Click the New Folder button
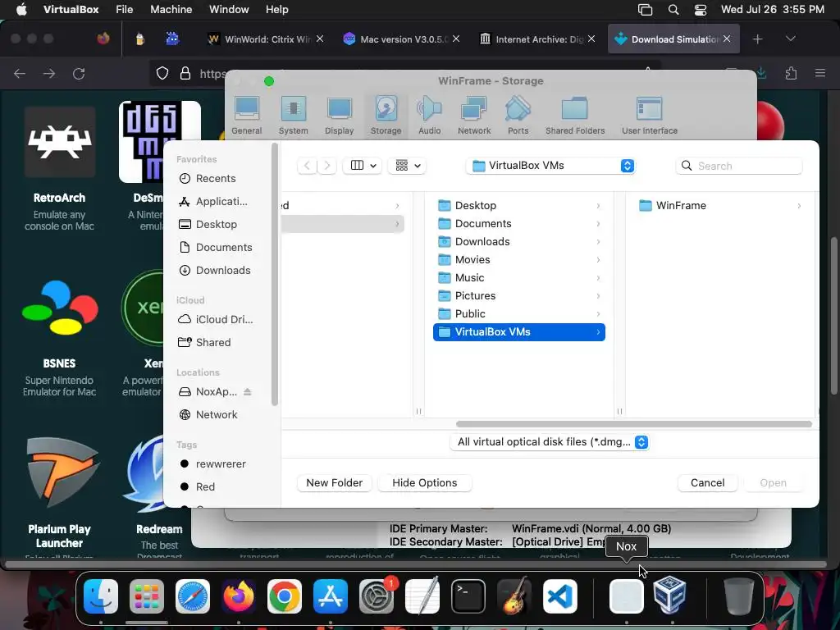Viewport: 840px width, 630px height. click(x=335, y=482)
